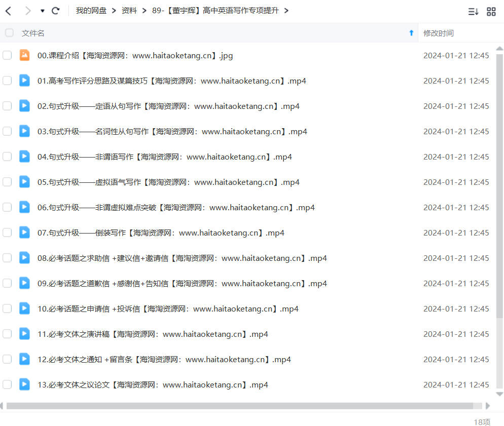Screen dimensions: 504x426
Task: Click the video icon of 06.非谓虚拟难点突破
Action: coord(24,207)
